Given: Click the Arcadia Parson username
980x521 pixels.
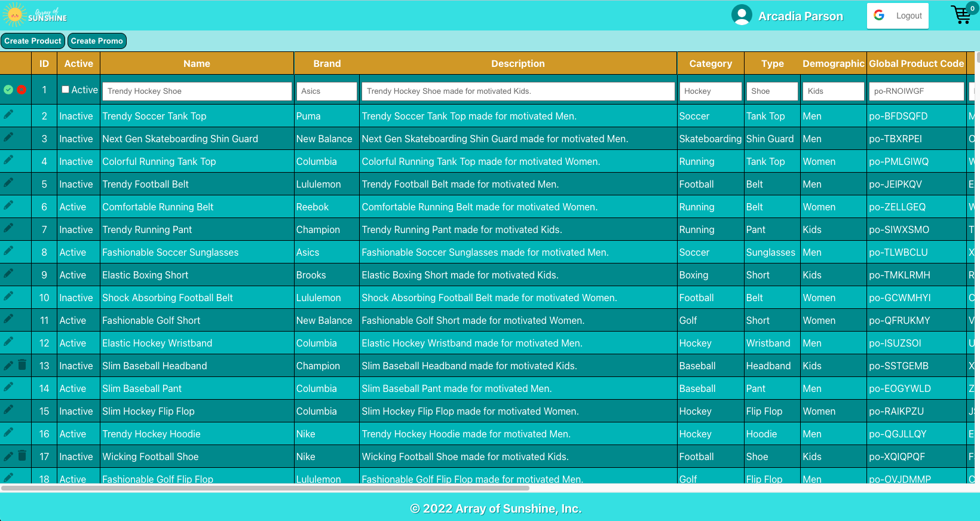Looking at the screenshot, I should point(801,16).
